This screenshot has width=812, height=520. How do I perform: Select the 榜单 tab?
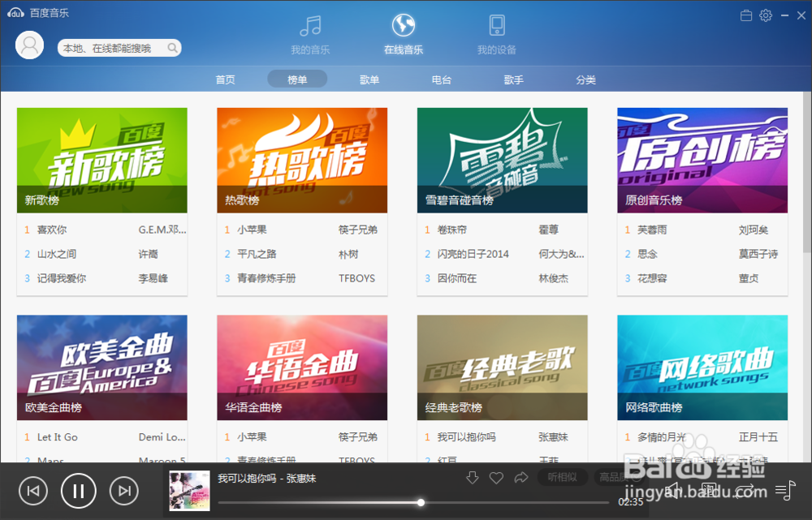tap(297, 80)
